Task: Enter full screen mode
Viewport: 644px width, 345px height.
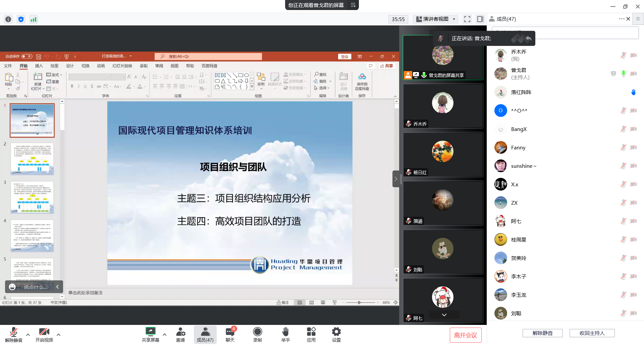Action: tap(467, 19)
